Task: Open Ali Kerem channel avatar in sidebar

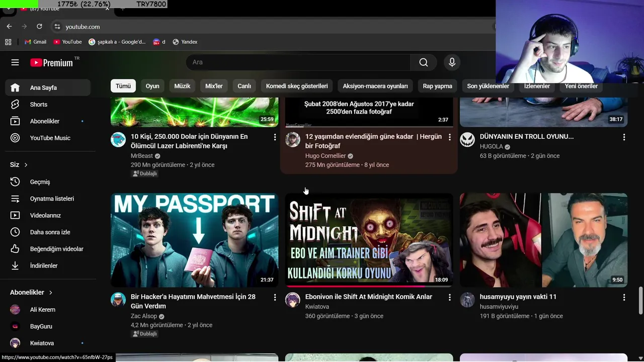Action: click(x=15, y=310)
